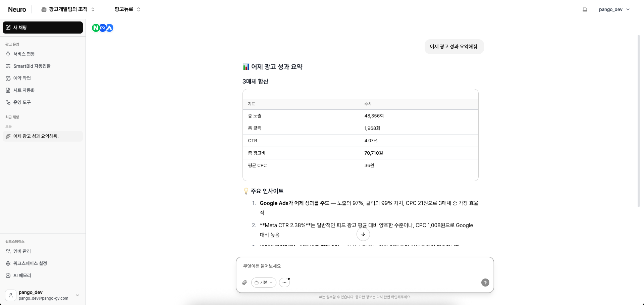Click the 예약 작업 calendar icon
This screenshot has width=644, height=305.
[8, 78]
